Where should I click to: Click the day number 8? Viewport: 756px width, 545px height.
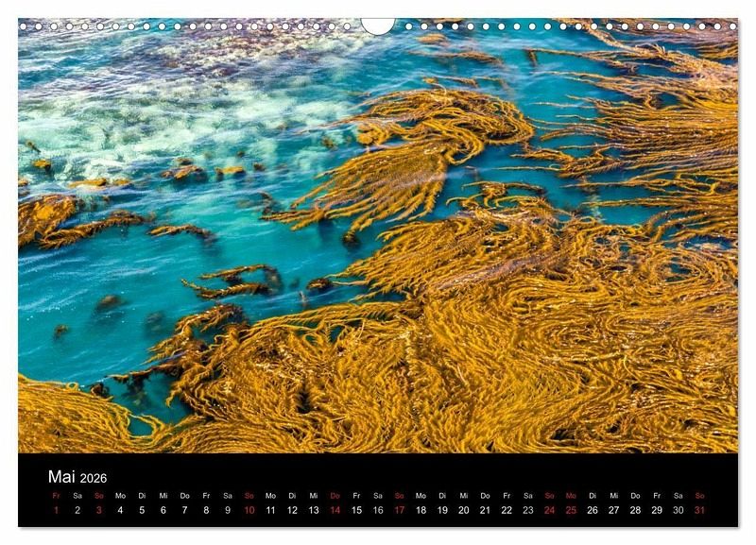point(206,510)
